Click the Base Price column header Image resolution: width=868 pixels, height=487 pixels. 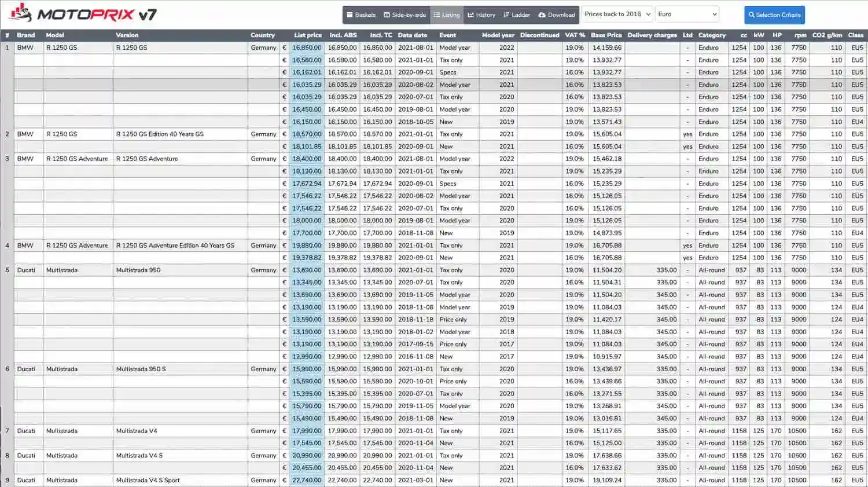tap(606, 35)
